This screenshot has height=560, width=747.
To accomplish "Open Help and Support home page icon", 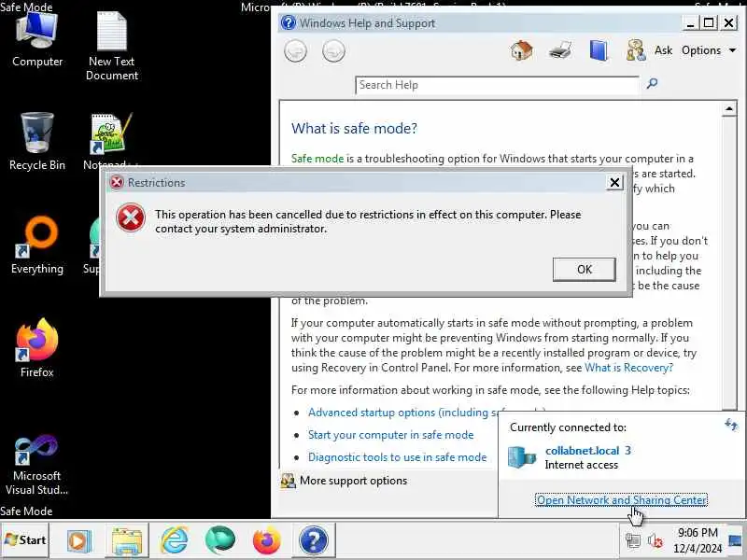I will (522, 50).
